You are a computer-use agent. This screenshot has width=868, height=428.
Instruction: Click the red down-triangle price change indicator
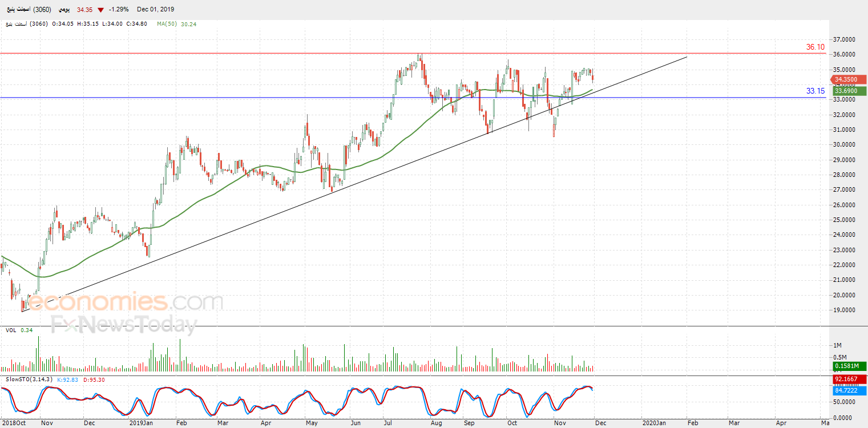pyautogui.click(x=101, y=10)
